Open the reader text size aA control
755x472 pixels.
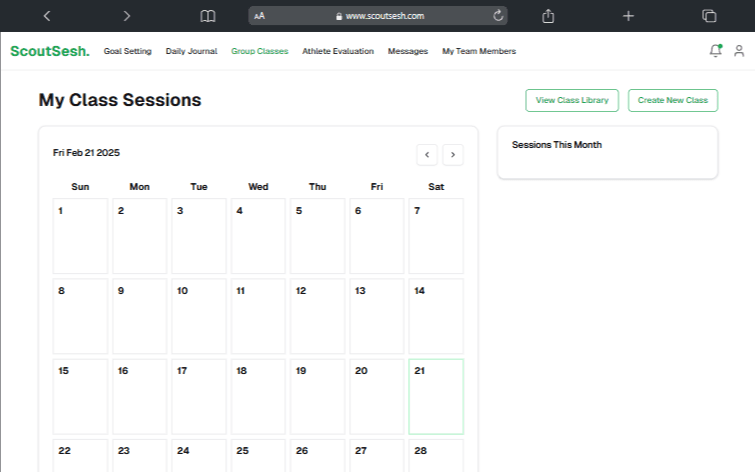[x=260, y=16]
